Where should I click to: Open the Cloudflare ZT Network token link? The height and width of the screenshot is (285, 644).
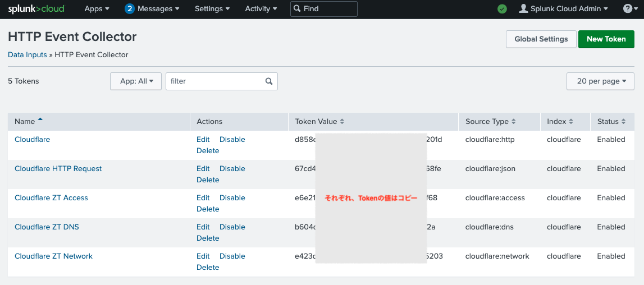[x=54, y=256]
